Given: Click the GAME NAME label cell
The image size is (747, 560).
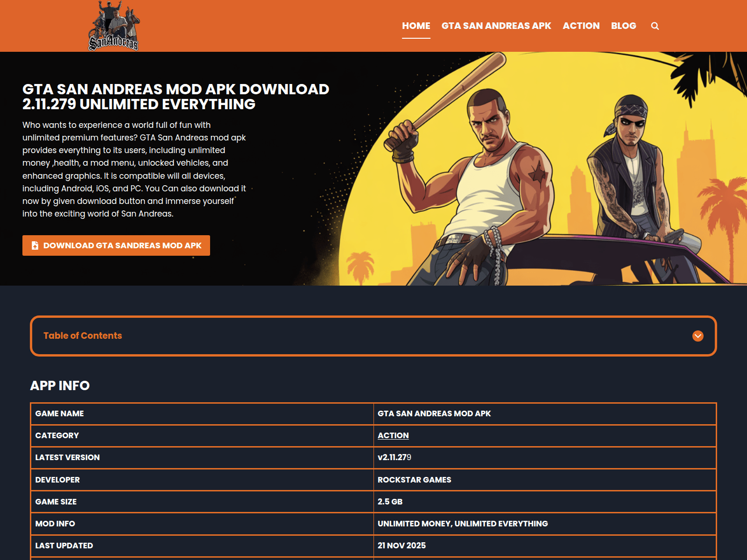Looking at the screenshot, I should (202, 414).
